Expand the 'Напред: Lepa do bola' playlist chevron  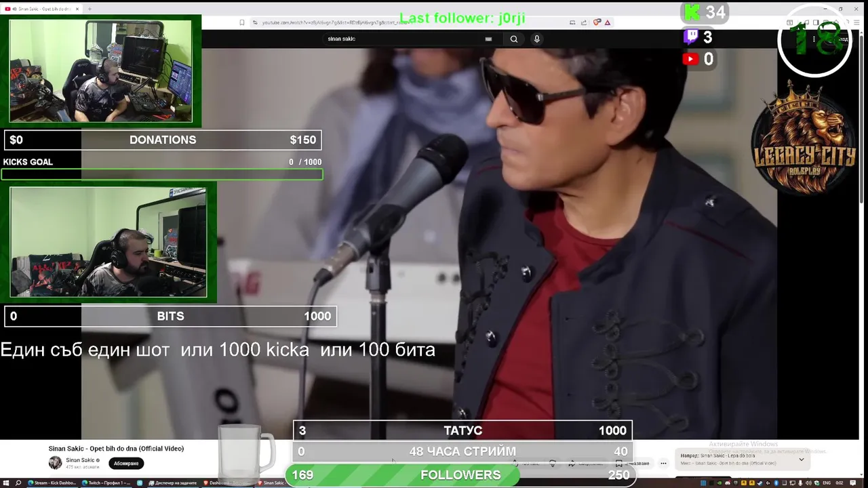801,459
